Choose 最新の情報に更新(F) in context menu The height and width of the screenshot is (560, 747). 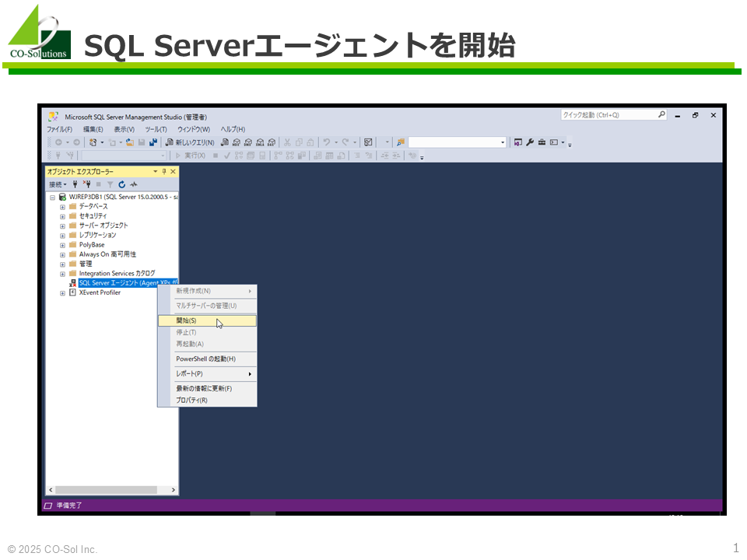tap(207, 389)
